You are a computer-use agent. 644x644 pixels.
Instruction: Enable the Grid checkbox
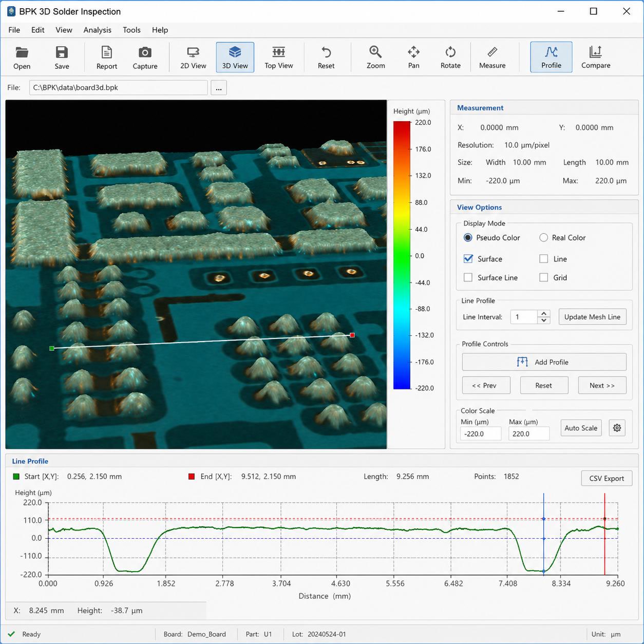tap(543, 277)
